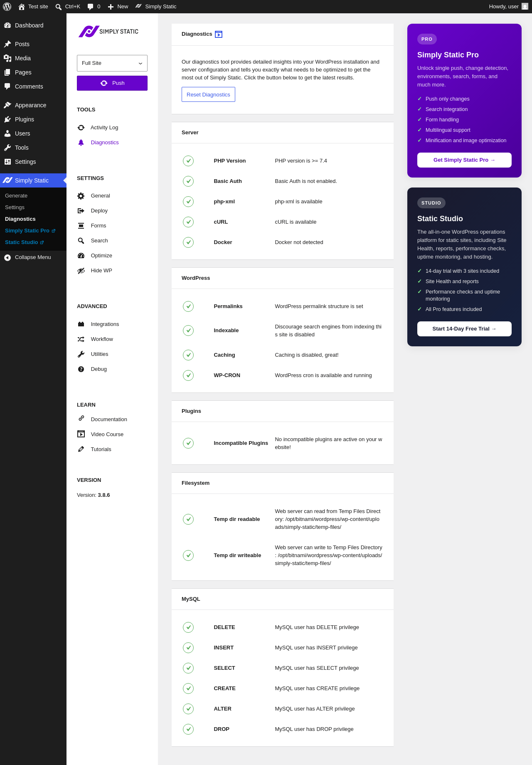Click the Plugins plug icon

(x=7, y=119)
